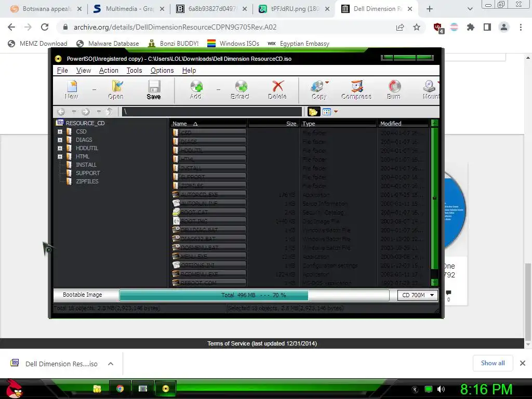Click the taskbar volume speaker icon
This screenshot has width=532, height=399.
click(x=441, y=389)
